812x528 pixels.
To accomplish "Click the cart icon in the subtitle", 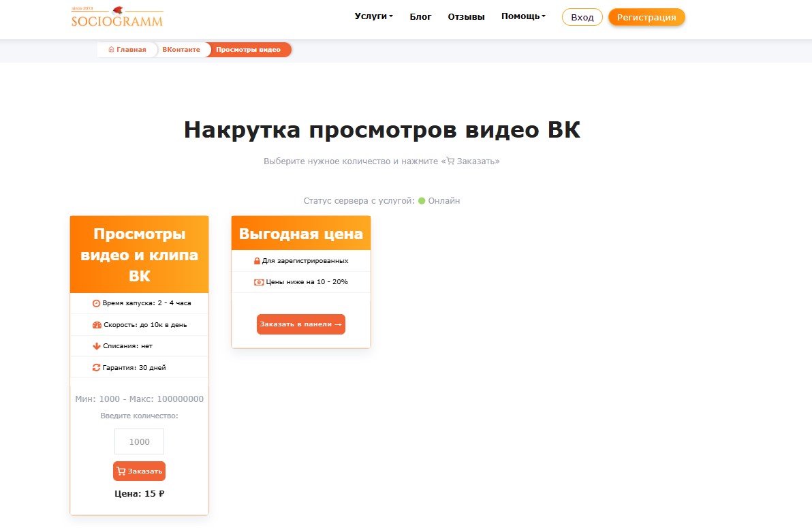I will pos(450,161).
